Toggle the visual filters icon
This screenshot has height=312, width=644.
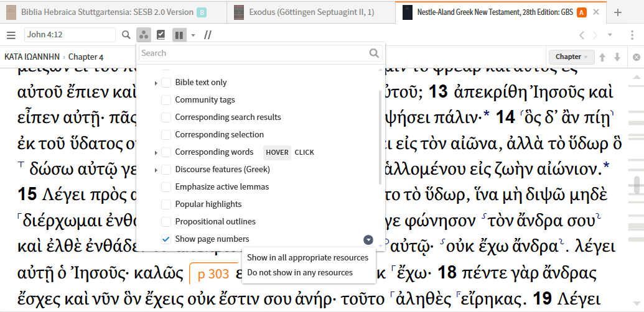pyautogui.click(x=143, y=35)
